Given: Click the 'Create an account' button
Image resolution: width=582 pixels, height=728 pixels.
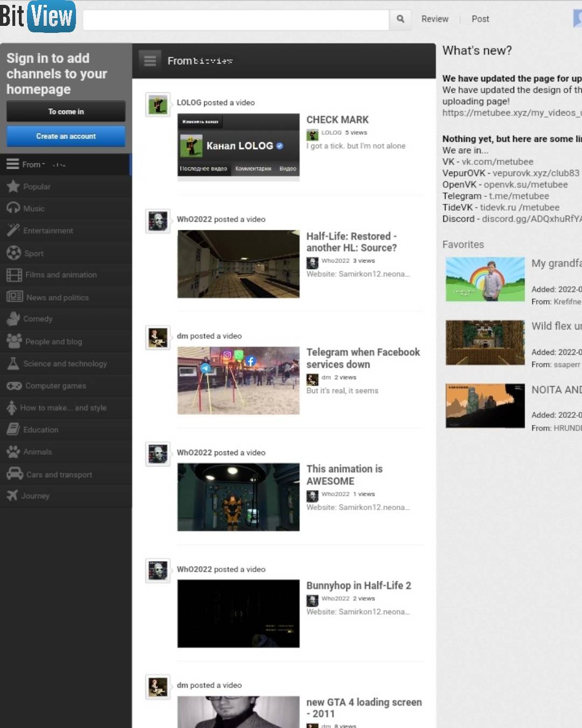Looking at the screenshot, I should (66, 136).
